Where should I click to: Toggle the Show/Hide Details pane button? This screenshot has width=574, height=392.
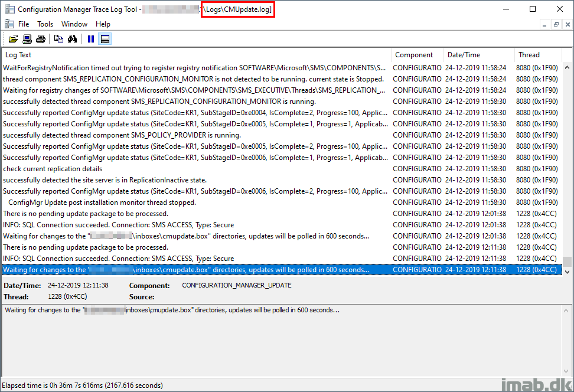(105, 39)
